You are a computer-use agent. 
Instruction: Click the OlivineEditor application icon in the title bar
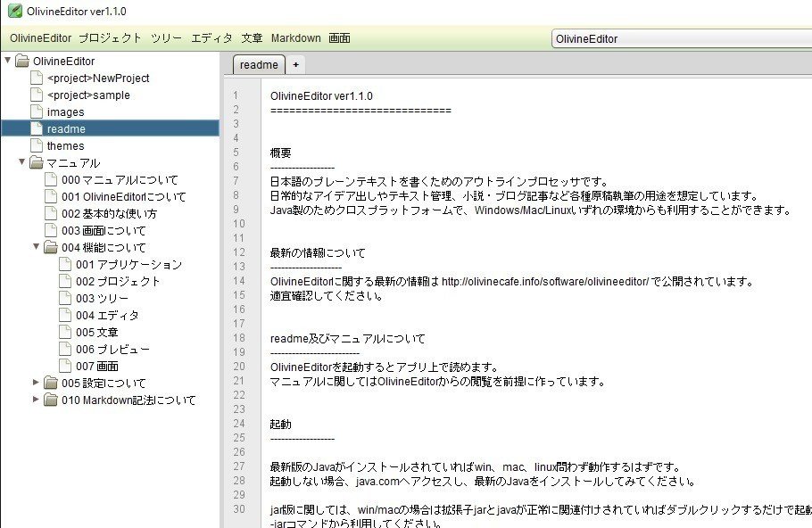[12, 12]
